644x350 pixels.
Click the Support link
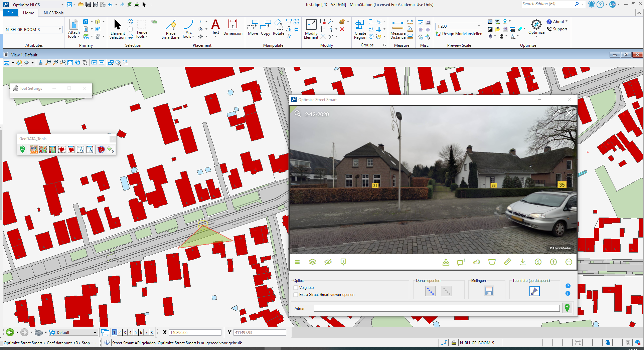coord(557,29)
